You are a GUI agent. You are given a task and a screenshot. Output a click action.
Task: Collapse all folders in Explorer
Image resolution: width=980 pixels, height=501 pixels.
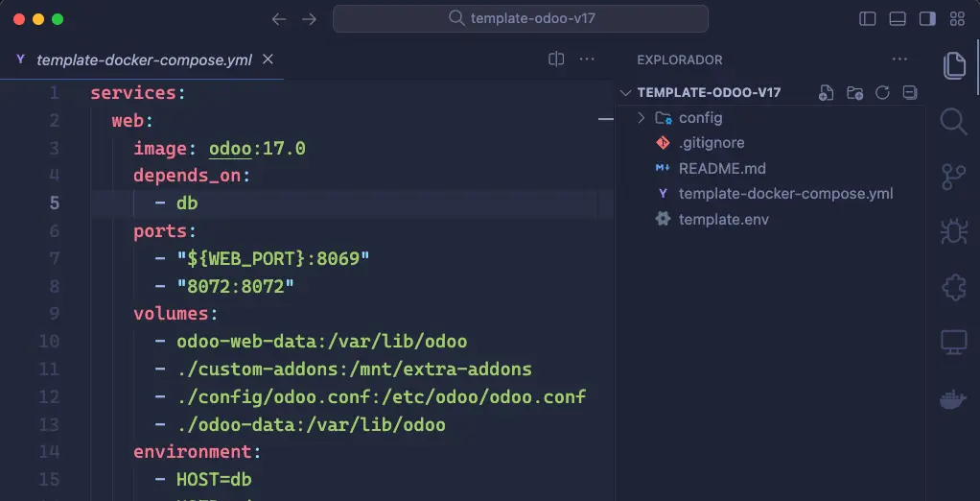pos(910,93)
